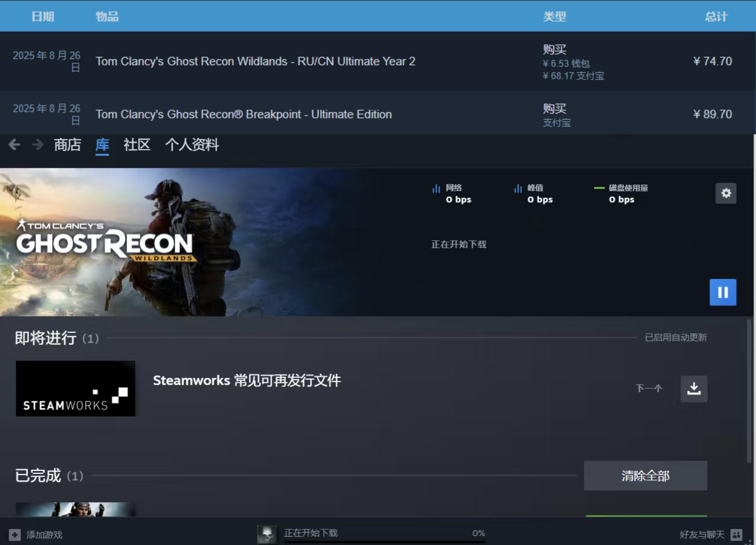Go back with the left arrow
The width and height of the screenshot is (756, 545).
click(x=14, y=144)
